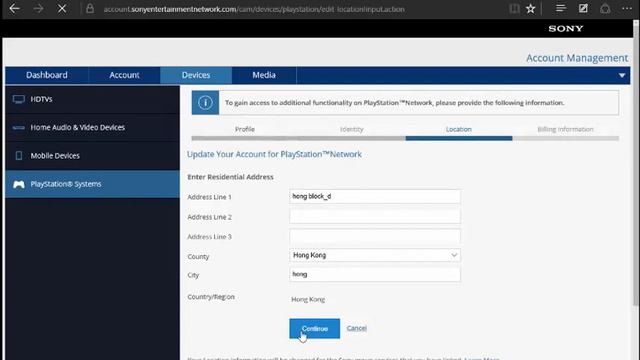Click the City input field
This screenshot has height=360, width=640.
tap(375, 274)
